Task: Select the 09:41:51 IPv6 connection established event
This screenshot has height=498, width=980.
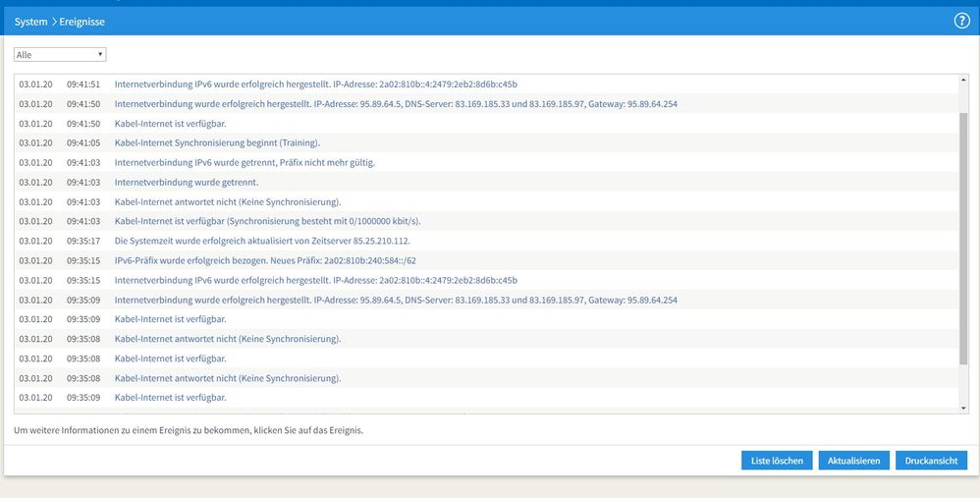Action: pos(486,84)
